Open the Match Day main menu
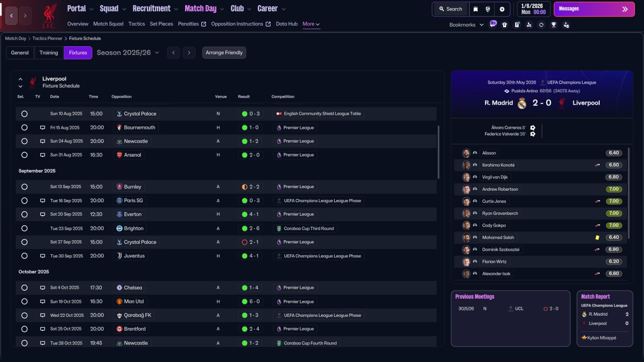This screenshot has height=362, width=644. point(200,9)
